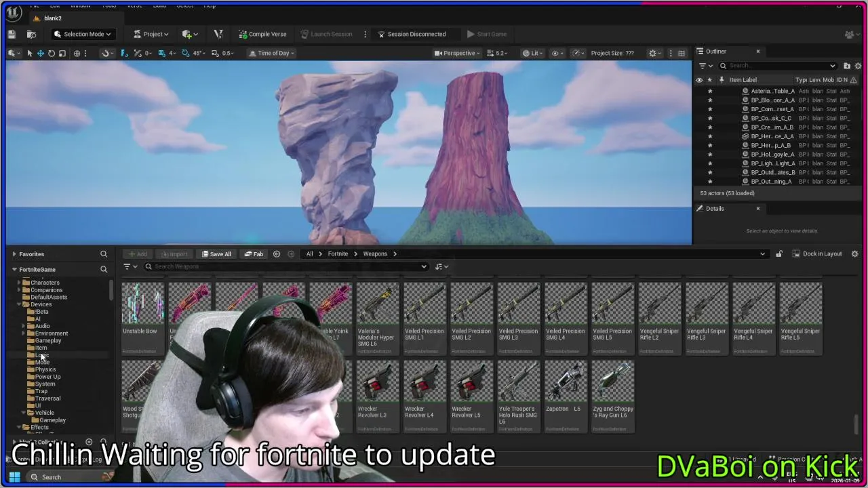Toggle star for Asteria...Table_A row

tap(710, 91)
